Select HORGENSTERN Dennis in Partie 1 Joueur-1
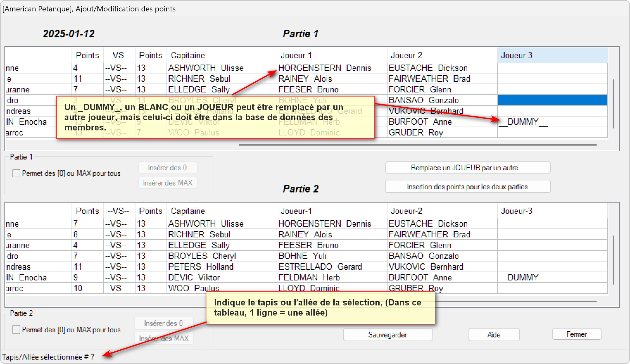Screen dimensions: 630x364 pos(325,68)
